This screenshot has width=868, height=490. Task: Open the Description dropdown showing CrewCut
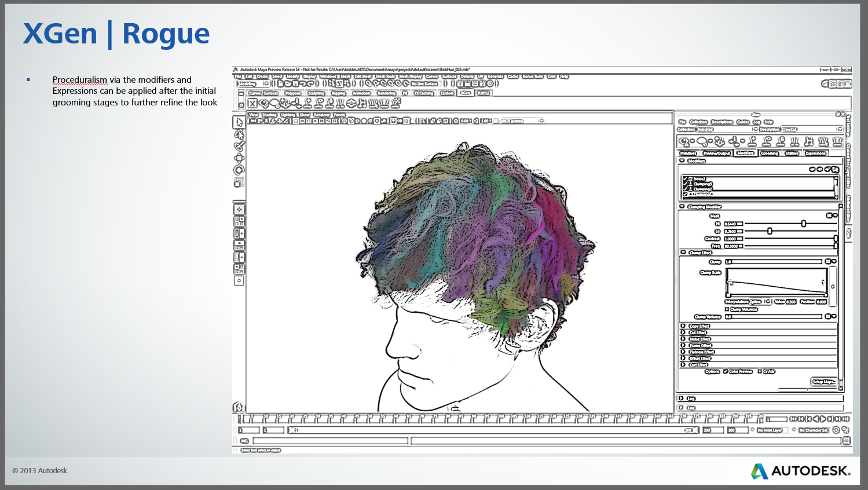[812, 129]
